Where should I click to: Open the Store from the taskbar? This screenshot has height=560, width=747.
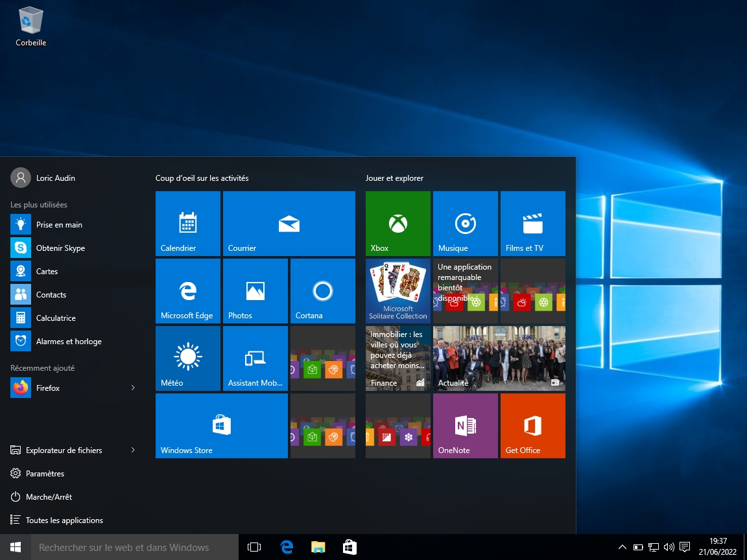350,547
